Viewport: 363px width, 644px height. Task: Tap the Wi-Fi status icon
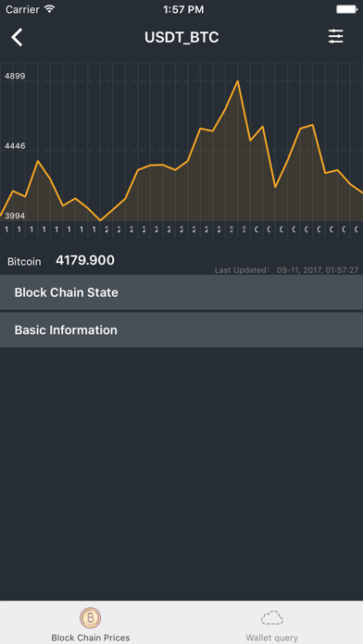[49, 9]
